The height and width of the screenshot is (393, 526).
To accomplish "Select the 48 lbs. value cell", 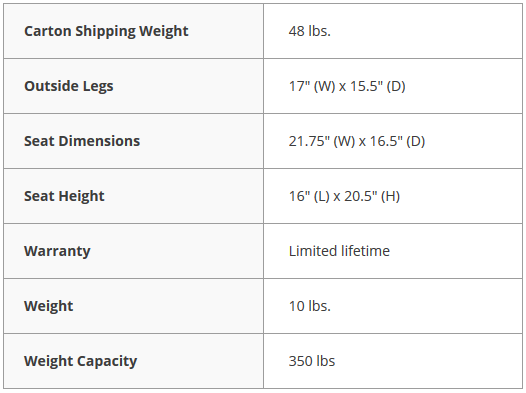I will [x=392, y=31].
